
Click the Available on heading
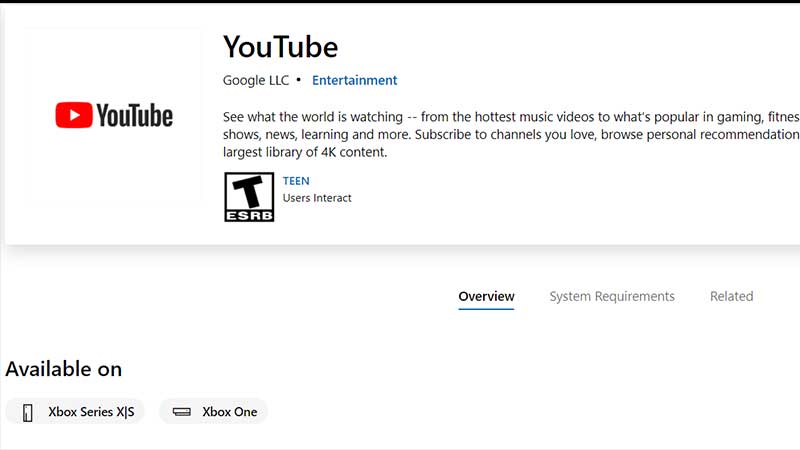coord(64,369)
